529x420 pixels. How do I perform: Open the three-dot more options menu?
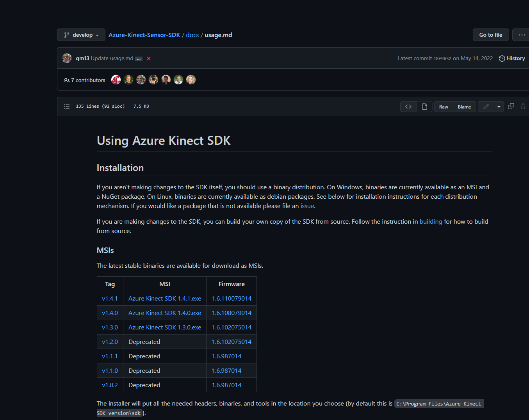pos(522,35)
